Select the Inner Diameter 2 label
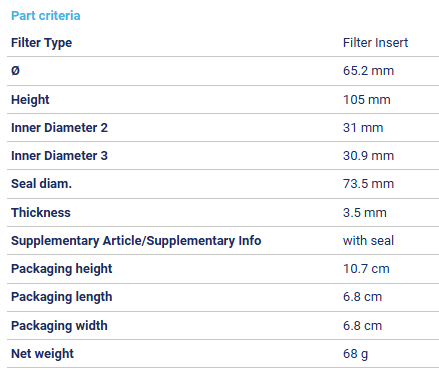 pos(59,128)
